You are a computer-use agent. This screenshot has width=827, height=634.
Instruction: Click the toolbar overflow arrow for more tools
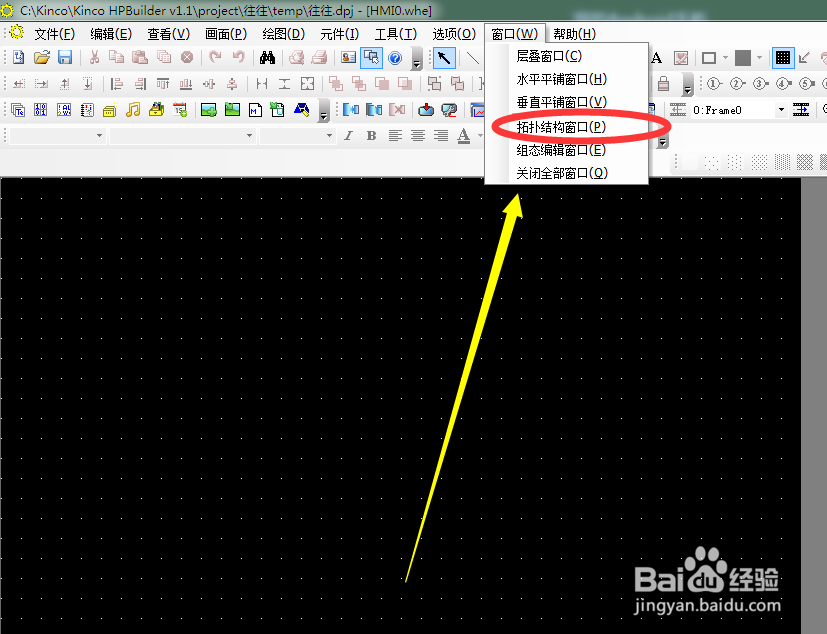click(416, 63)
